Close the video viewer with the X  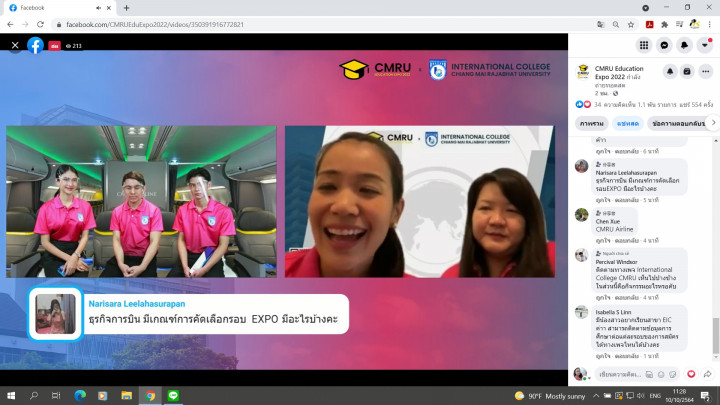pyautogui.click(x=15, y=45)
